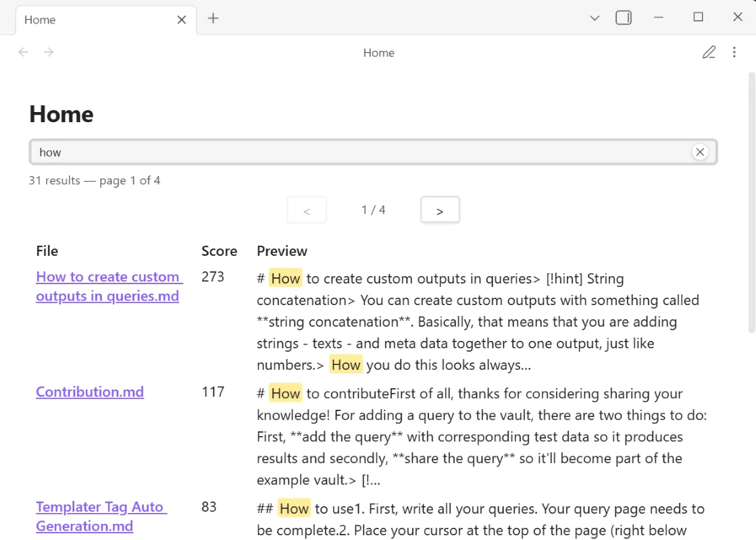The width and height of the screenshot is (756, 540).
Task: Click the Home title in header bar
Action: pyautogui.click(x=378, y=53)
